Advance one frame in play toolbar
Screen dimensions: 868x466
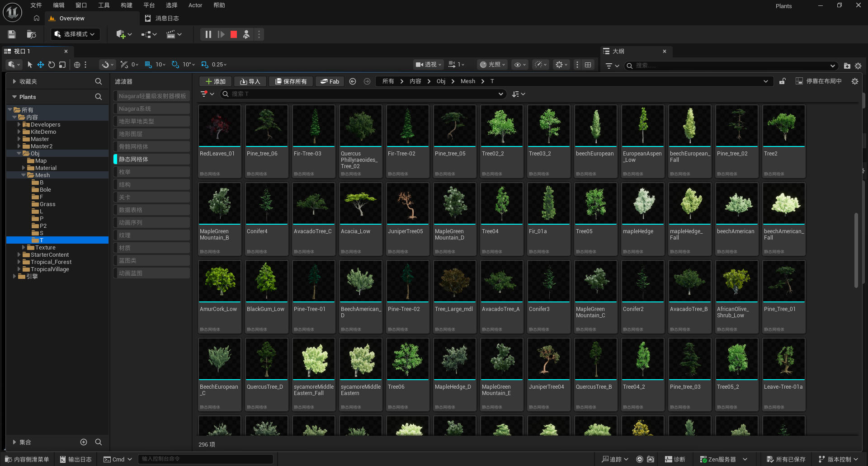point(221,34)
